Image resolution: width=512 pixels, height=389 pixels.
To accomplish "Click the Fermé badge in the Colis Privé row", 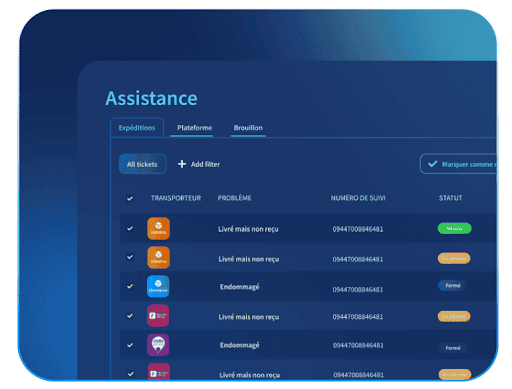I will [x=453, y=348].
